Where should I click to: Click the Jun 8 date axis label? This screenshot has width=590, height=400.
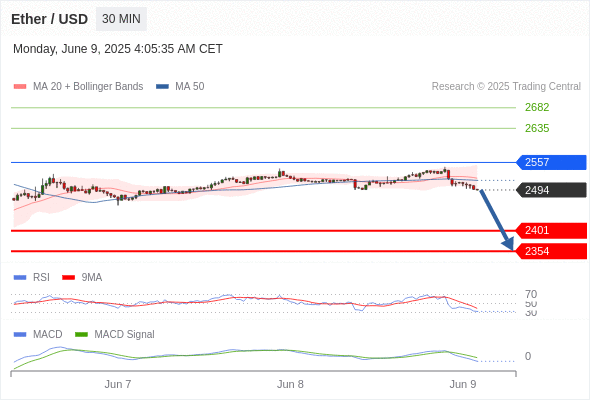pyautogui.click(x=290, y=384)
